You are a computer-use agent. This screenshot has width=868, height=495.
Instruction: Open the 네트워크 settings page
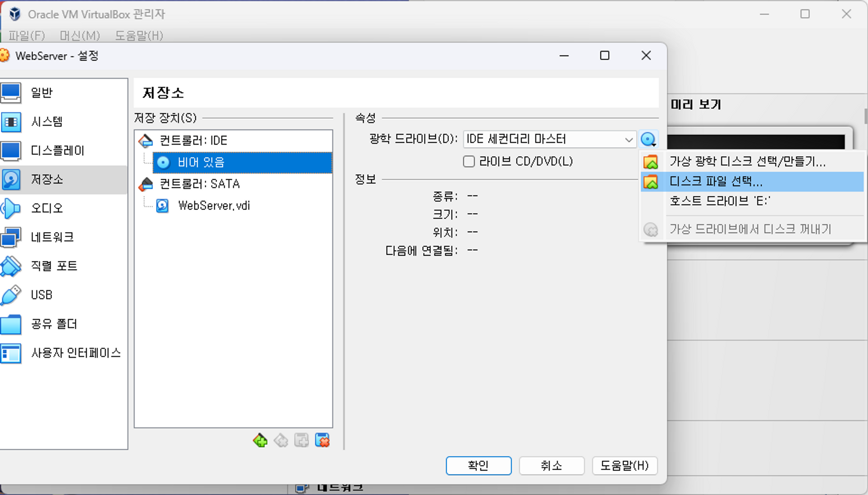pos(52,237)
